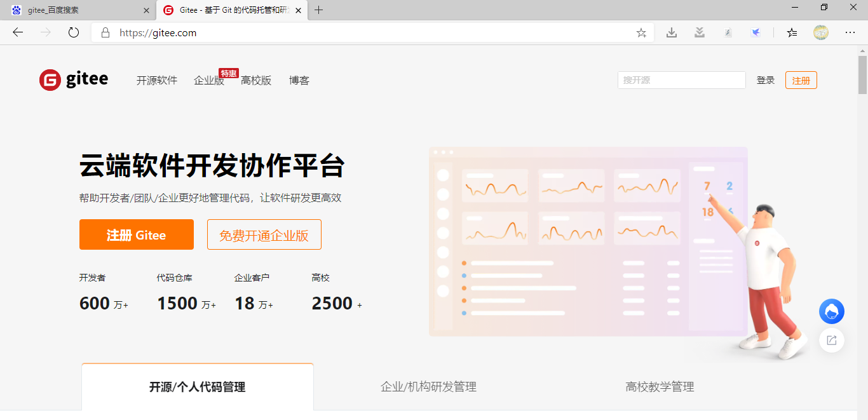
Task: Switch to the gitee_百度搜索 tab
Action: tap(78, 10)
